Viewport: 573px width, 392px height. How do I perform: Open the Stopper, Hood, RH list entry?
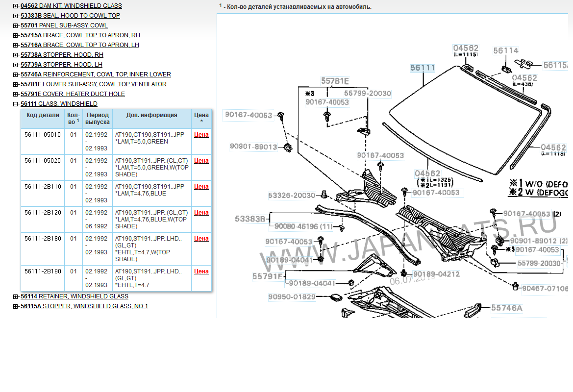62,55
